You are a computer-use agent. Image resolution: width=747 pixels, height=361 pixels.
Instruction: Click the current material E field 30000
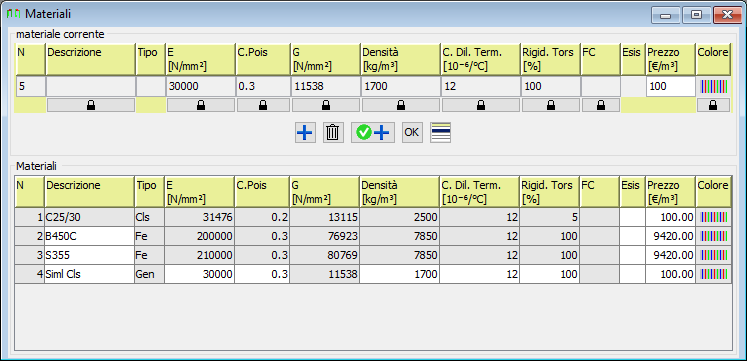[x=200, y=87]
